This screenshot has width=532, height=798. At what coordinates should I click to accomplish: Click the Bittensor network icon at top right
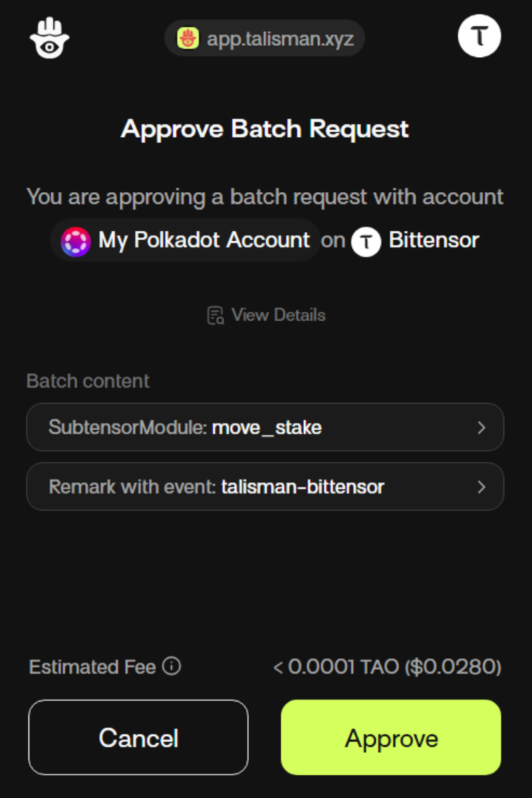[479, 36]
